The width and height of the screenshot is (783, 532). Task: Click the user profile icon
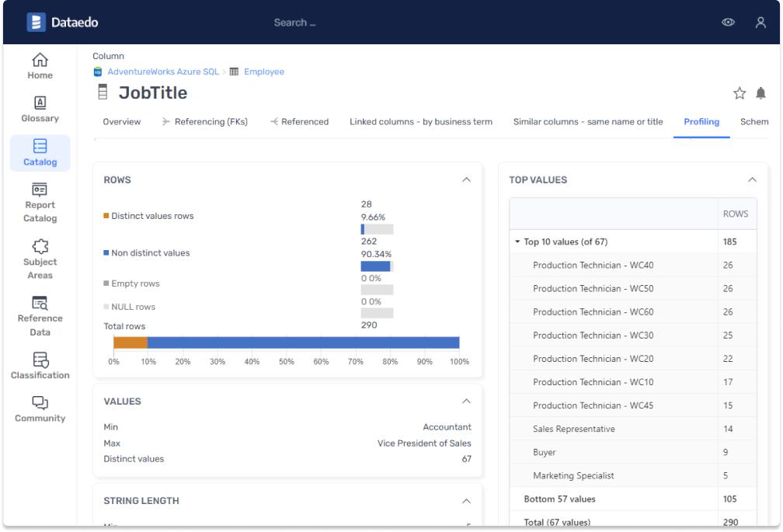pyautogui.click(x=760, y=23)
